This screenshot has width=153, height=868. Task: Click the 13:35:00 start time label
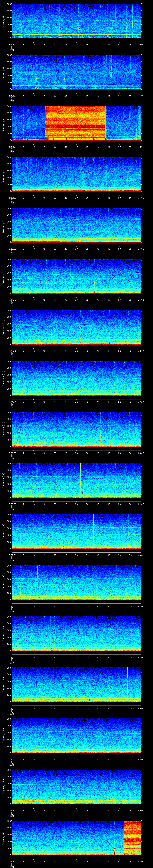click(12, 351)
